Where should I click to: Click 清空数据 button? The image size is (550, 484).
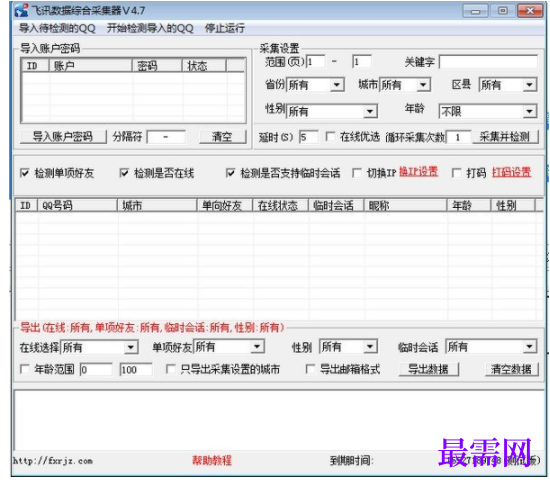[x=512, y=369]
